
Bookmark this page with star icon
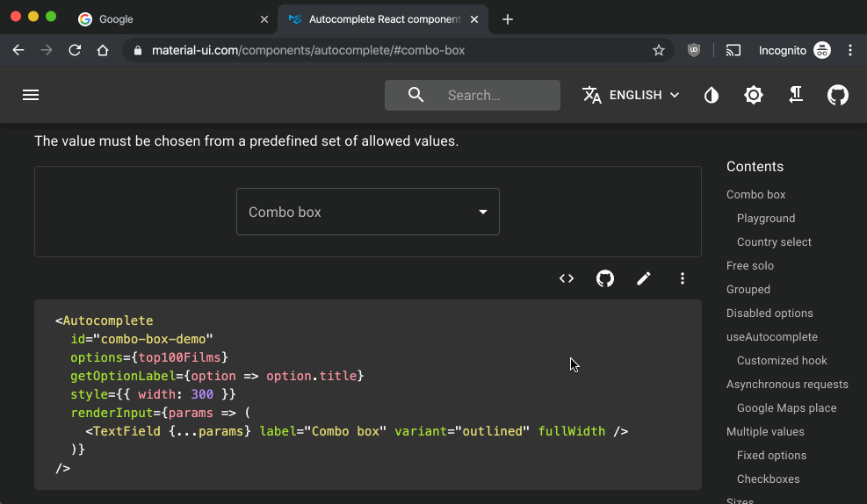click(658, 50)
